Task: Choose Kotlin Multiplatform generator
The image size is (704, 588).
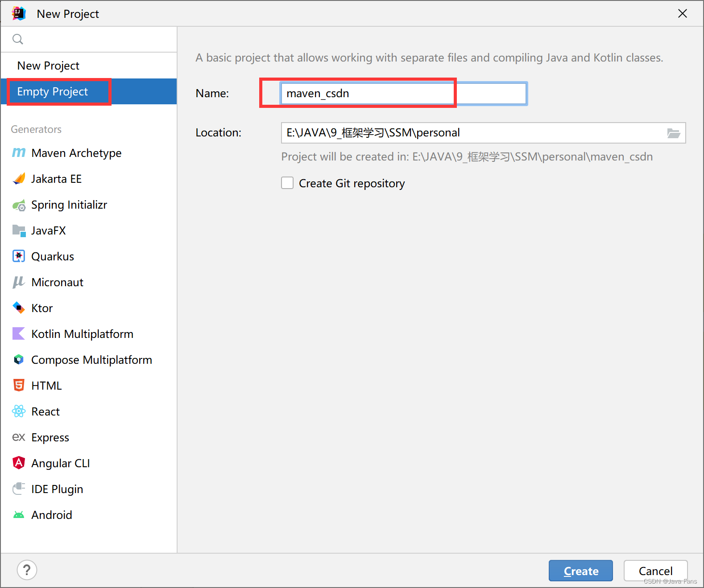Action: click(x=89, y=334)
